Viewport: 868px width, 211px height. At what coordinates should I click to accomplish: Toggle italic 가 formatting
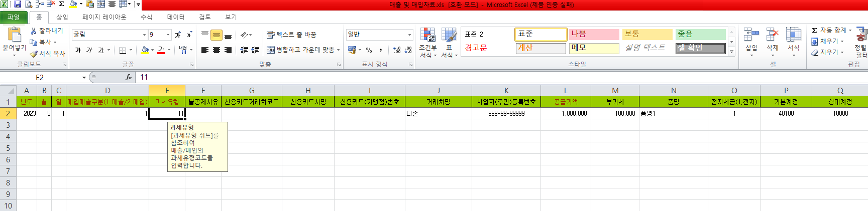point(89,50)
